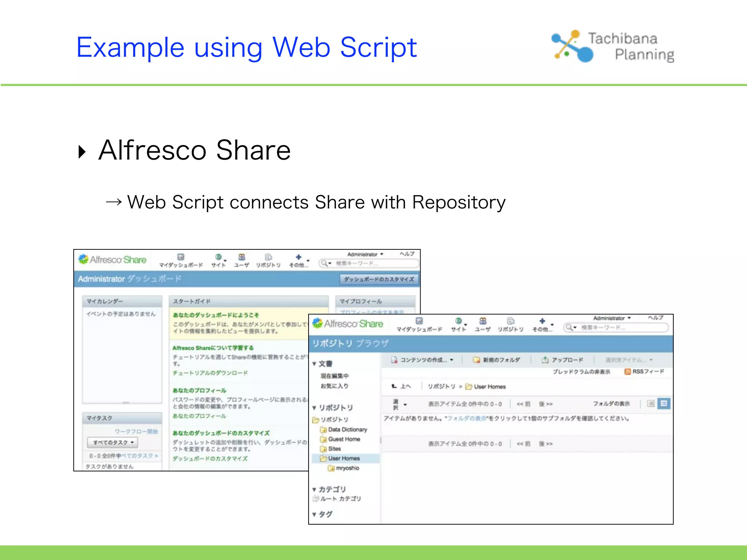The width and height of the screenshot is (747, 560).
Task: Collapse the カテゴリ section in sidebar
Action: point(314,489)
